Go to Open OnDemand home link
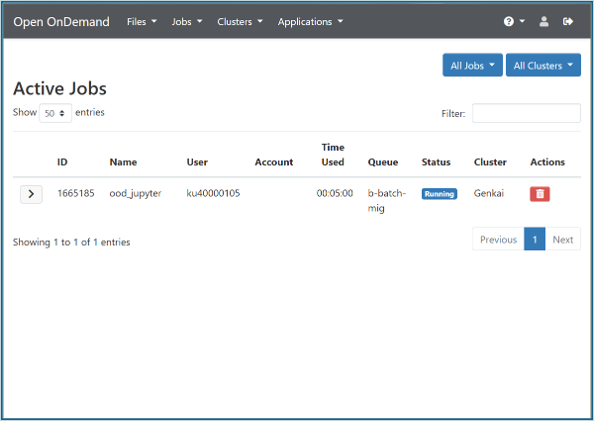 (61, 22)
